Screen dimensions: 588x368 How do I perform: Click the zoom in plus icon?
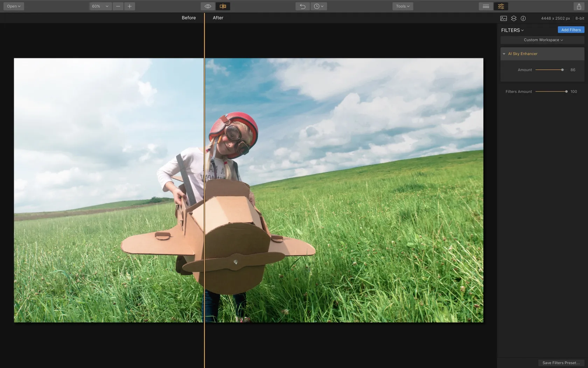pyautogui.click(x=129, y=6)
